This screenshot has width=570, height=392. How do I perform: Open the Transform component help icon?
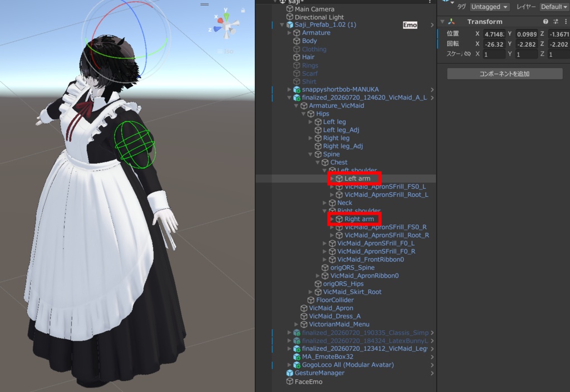coord(546,22)
